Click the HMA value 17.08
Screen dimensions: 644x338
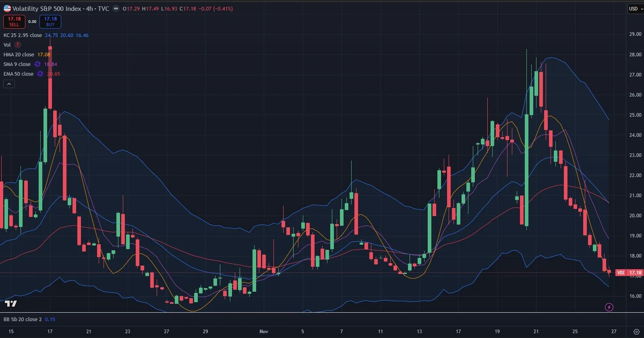[44, 54]
